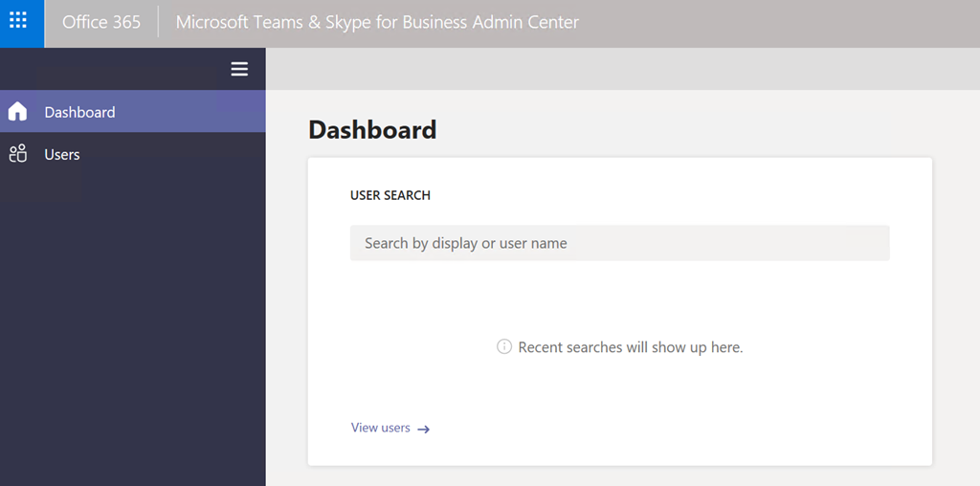The image size is (980, 486).
Task: Click the gray header strip above the Dashboard heading
Action: 622,69
